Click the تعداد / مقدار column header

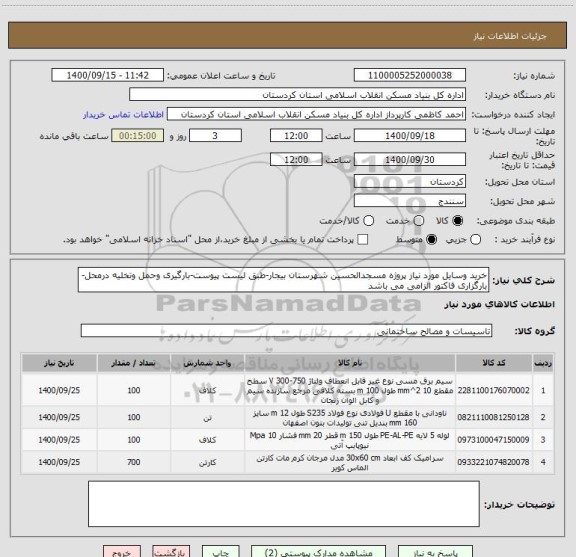click(x=134, y=363)
